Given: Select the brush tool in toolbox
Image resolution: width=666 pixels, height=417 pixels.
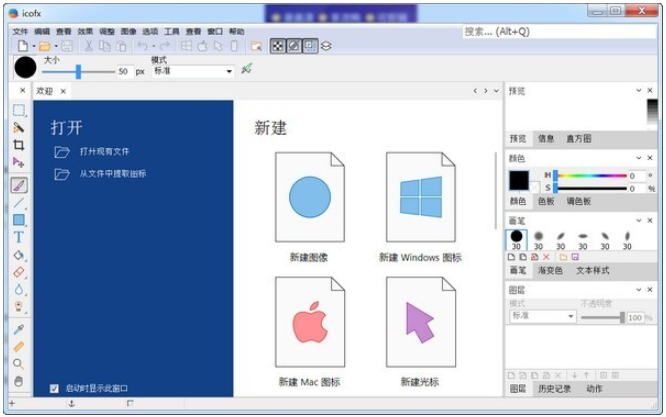Looking at the screenshot, I should coord(19,185).
